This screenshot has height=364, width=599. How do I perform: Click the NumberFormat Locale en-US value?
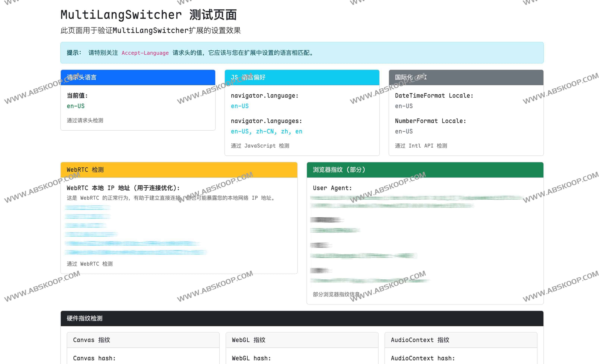tap(404, 131)
